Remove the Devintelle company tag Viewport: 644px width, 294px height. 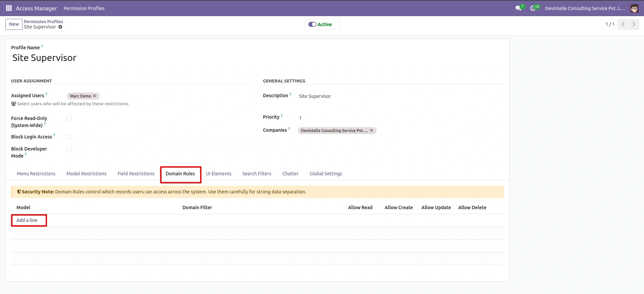coord(371,130)
